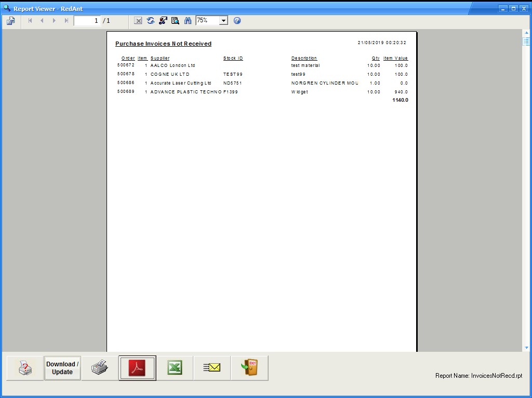The width and height of the screenshot is (532, 398).
Task: Click the exit door icon
Action: (x=249, y=368)
